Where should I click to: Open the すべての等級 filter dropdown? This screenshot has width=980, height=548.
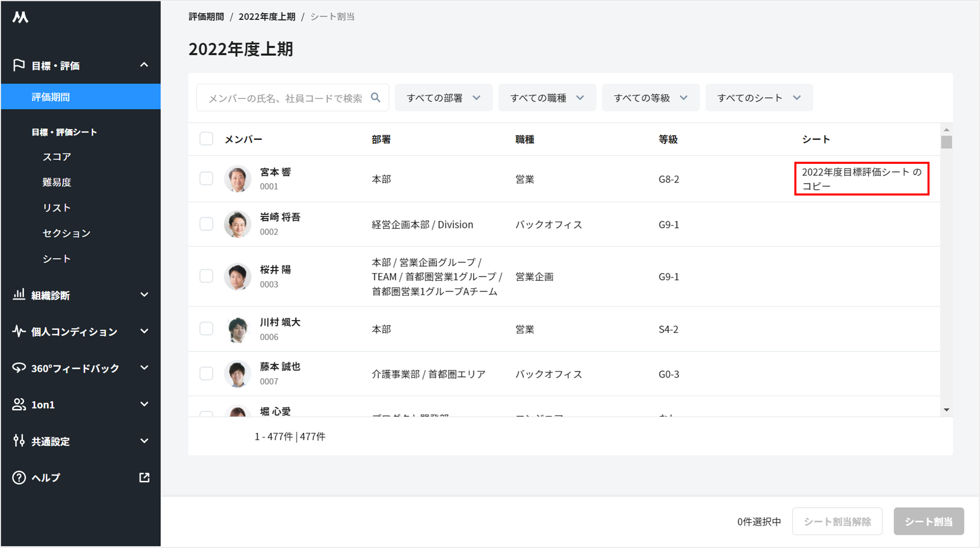(x=650, y=98)
